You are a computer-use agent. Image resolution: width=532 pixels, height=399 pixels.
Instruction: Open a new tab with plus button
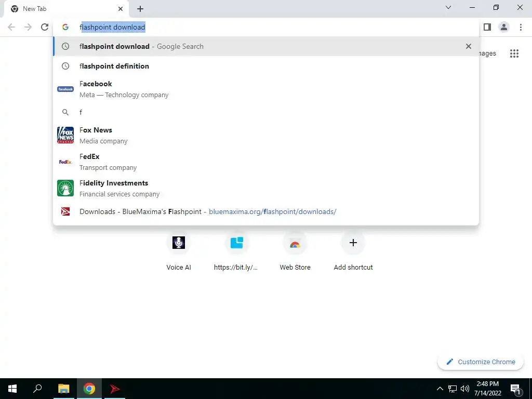point(140,9)
